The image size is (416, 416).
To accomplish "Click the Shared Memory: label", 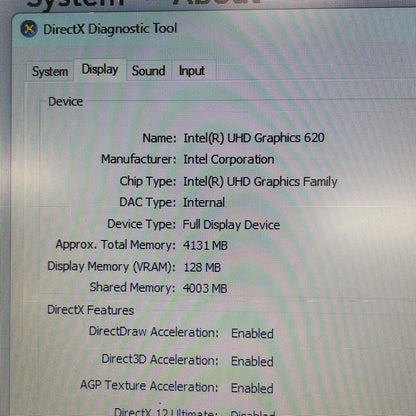I will tap(132, 287).
